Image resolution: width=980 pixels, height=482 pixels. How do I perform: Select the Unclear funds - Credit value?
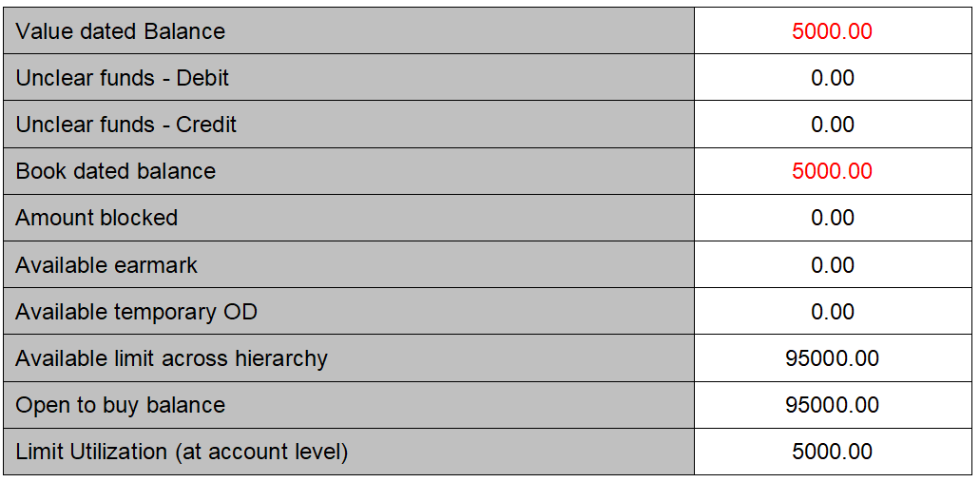833,125
